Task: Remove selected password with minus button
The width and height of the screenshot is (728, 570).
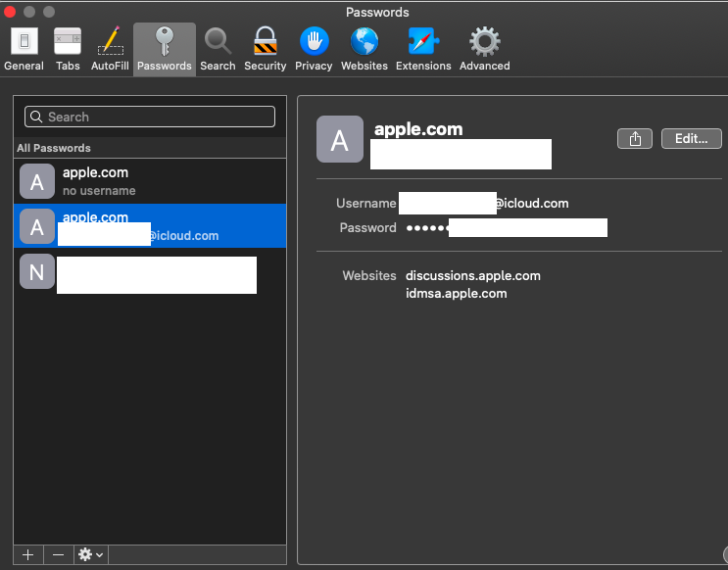Action: tap(58, 554)
